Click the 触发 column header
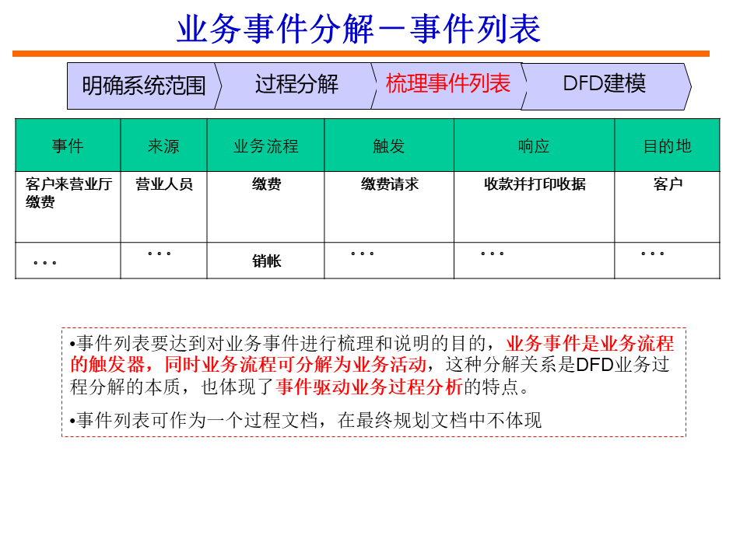Viewport: 747px width, 560px height. tap(389, 145)
